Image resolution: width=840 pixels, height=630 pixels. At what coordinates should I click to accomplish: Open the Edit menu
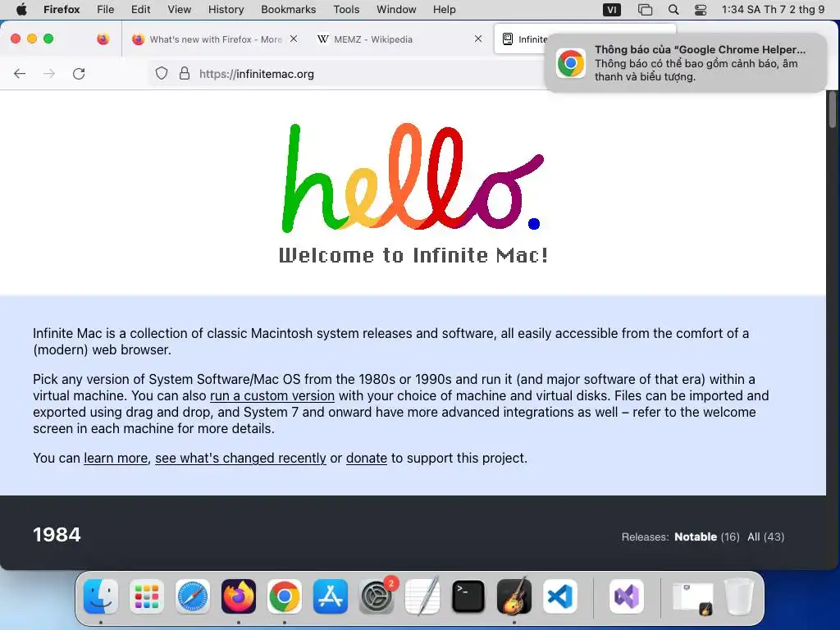pos(140,9)
